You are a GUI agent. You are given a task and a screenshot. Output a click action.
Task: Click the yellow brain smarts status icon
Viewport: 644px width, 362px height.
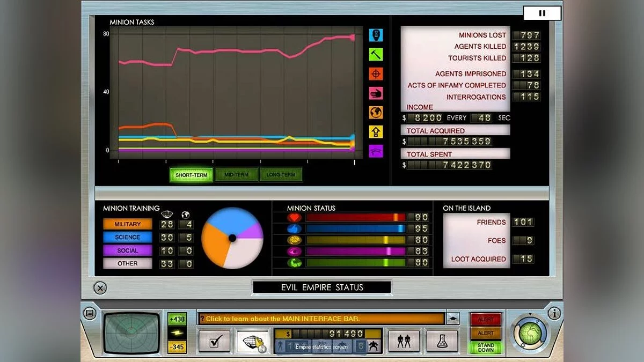(295, 240)
